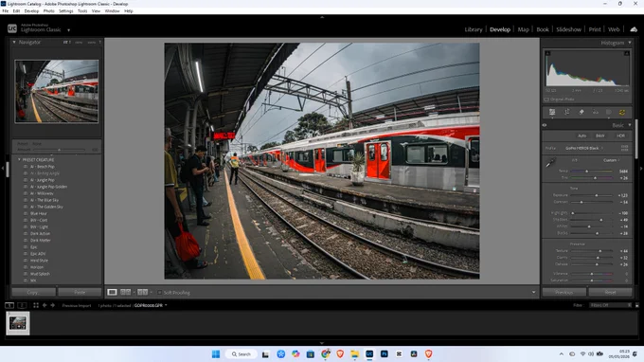644x362 pixels.
Task: Switch treatment to B&W
Action: pyautogui.click(x=600, y=136)
